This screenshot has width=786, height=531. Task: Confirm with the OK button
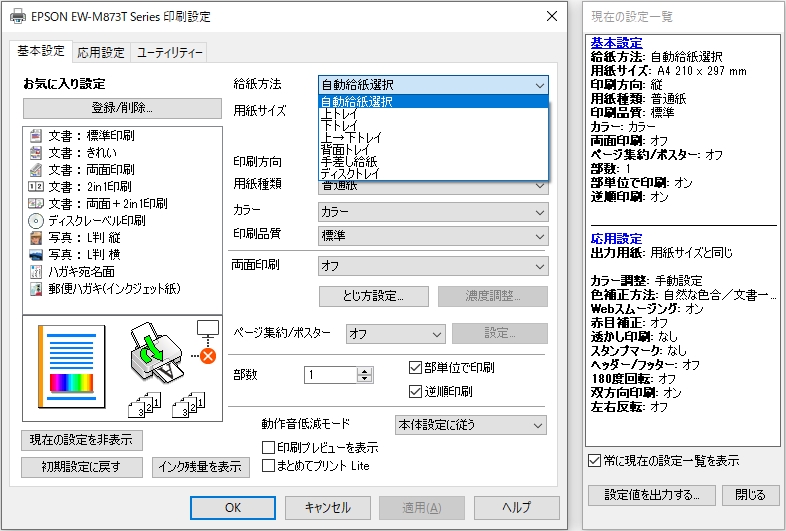pyautogui.click(x=233, y=508)
